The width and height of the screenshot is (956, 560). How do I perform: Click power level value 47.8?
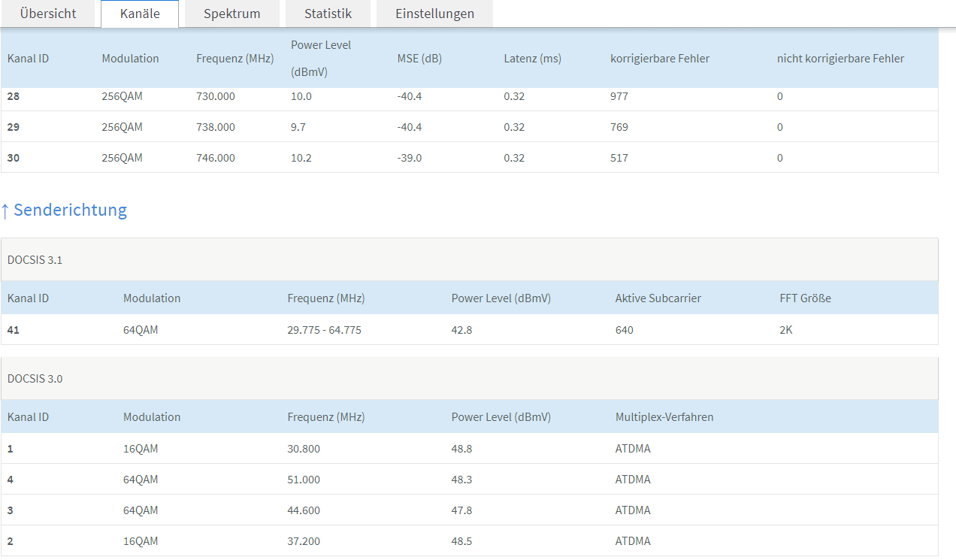coord(462,510)
